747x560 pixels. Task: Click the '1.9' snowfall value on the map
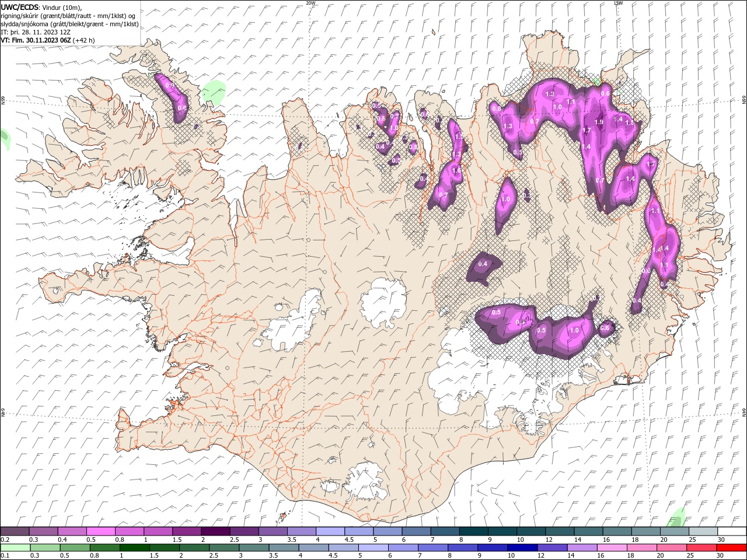[599, 122]
